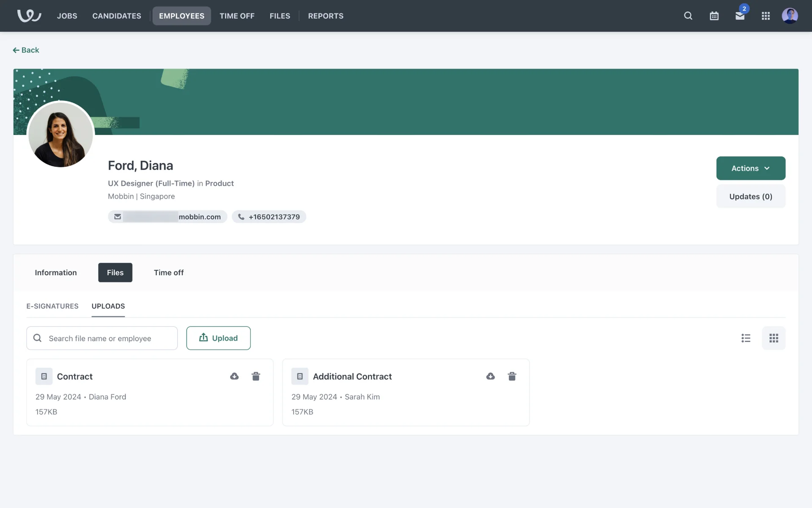Download the Additional Contract file
812x508 pixels.
click(x=490, y=376)
